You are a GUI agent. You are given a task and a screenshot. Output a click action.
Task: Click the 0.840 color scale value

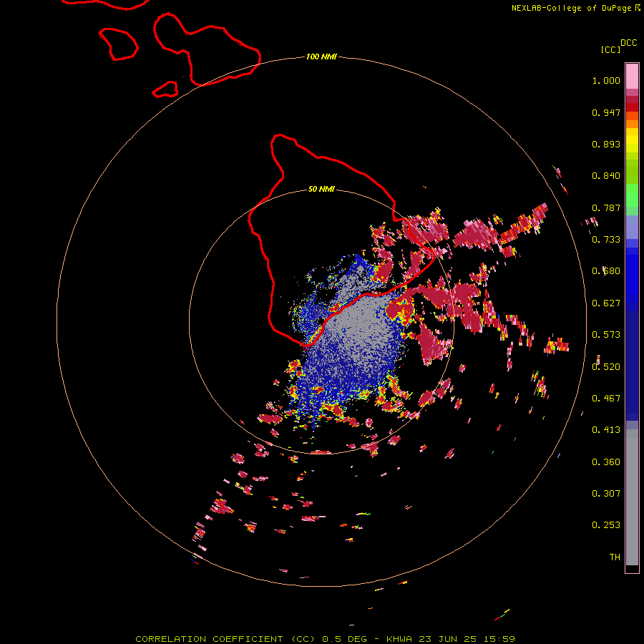(x=606, y=176)
